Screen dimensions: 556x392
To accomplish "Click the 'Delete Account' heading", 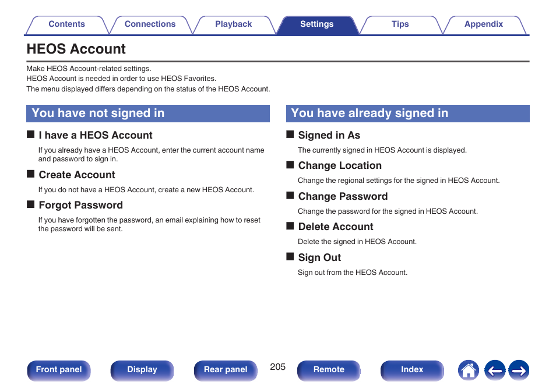I will click(x=336, y=227).
